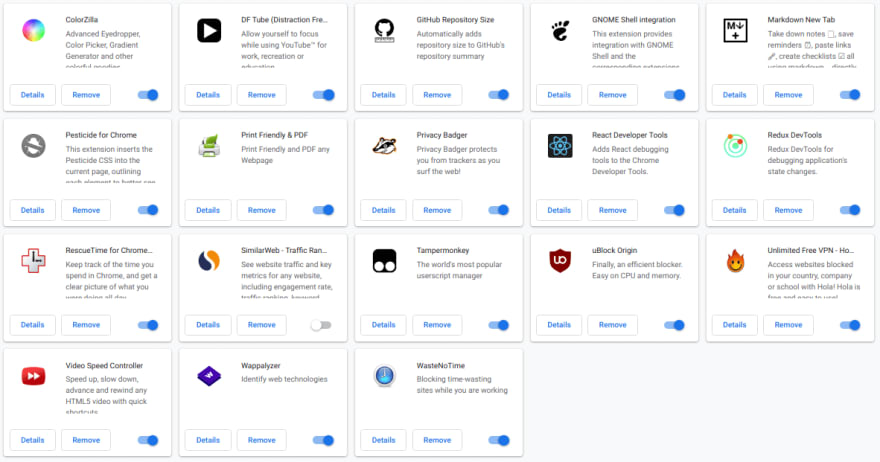
Task: Disable the Unlimited Free VPN toggle
Action: click(850, 325)
